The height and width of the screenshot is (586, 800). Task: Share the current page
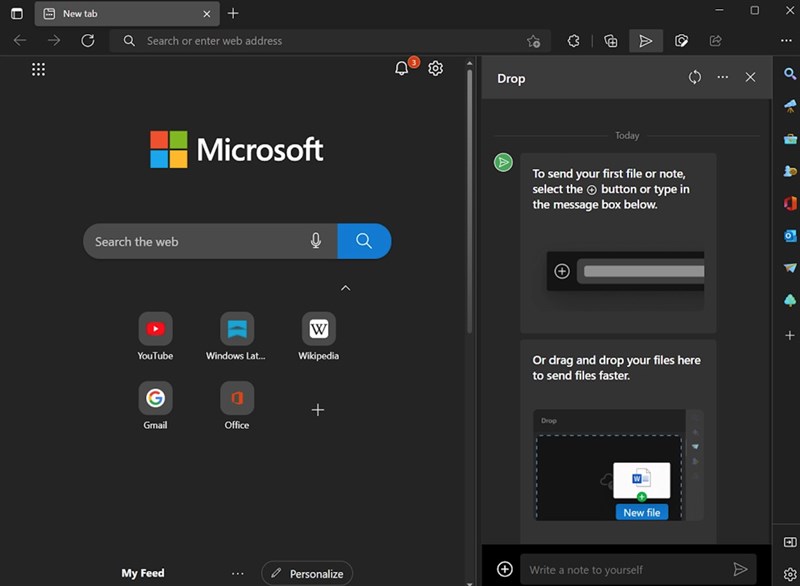pos(716,41)
